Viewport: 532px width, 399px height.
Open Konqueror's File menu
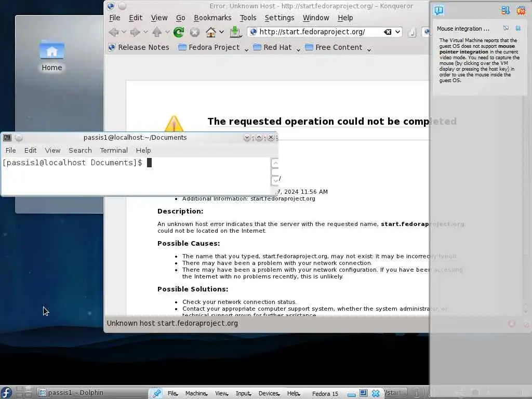[x=115, y=18]
